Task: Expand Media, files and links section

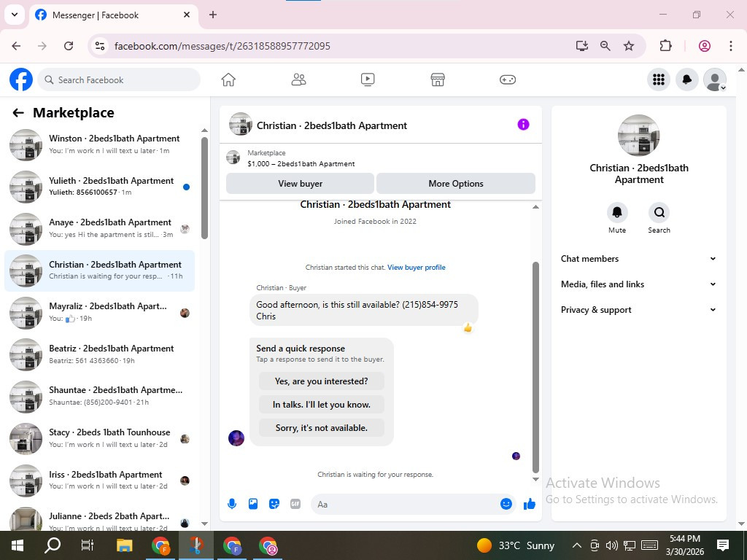Action: [x=638, y=284]
